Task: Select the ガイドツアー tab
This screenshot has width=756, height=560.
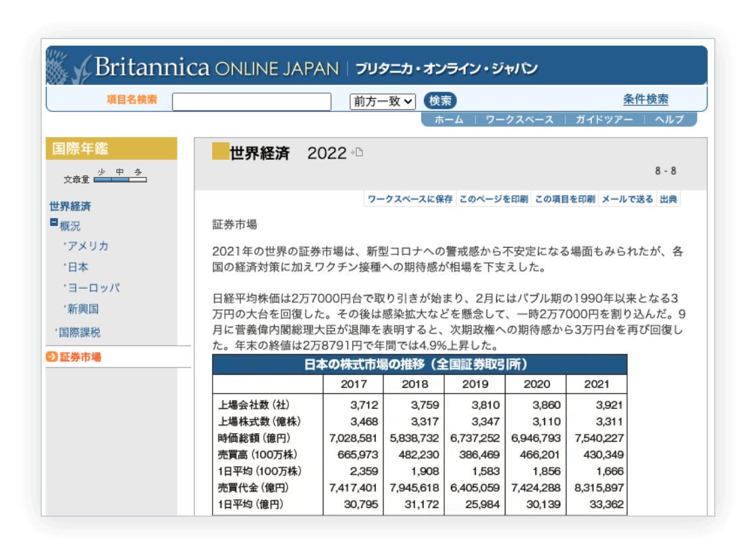Action: [603, 119]
